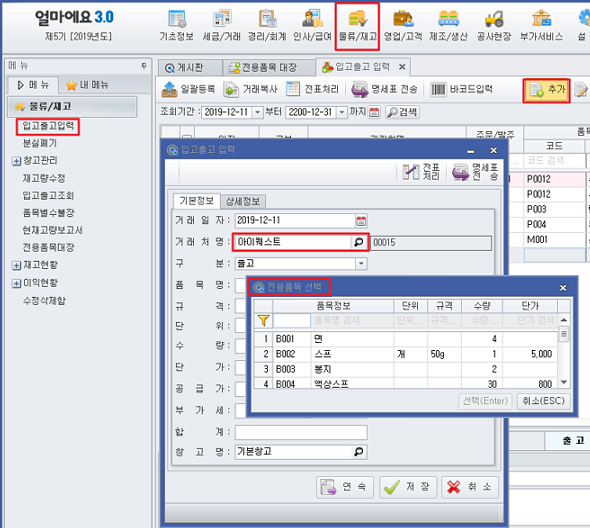Click the 저장 button
This screenshot has height=528, width=590.
[x=408, y=487]
